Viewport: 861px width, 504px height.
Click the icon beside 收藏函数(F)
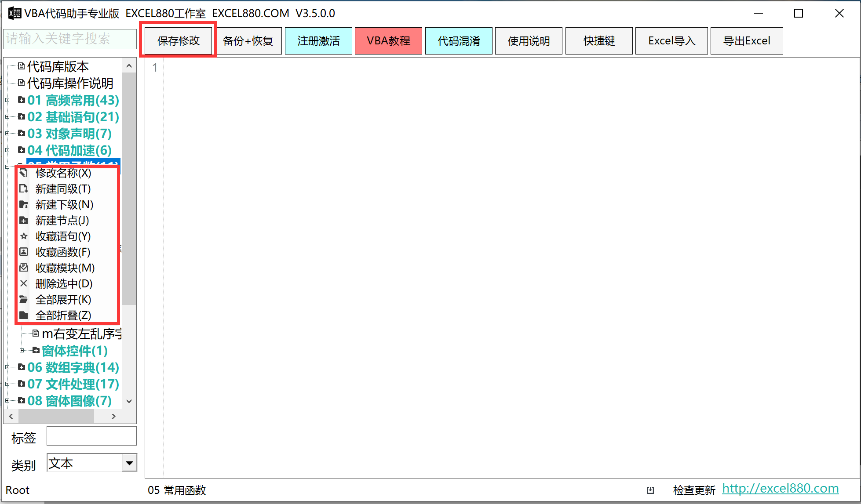click(24, 252)
